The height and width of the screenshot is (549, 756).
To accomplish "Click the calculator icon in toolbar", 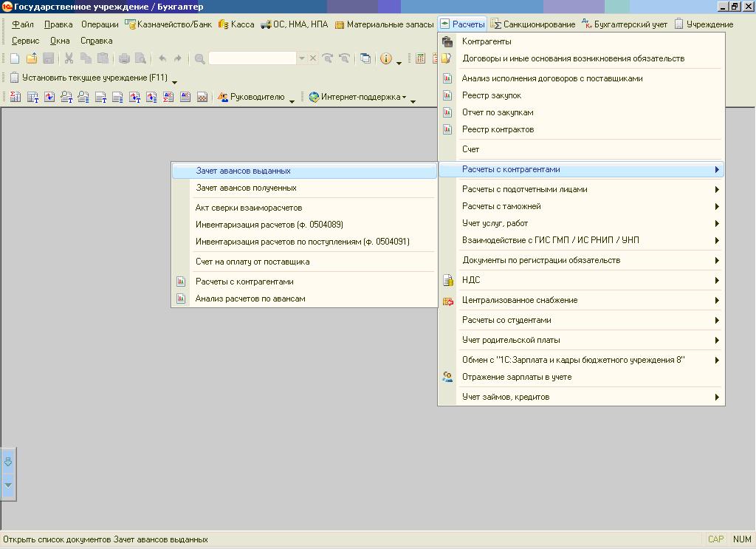I will point(420,58).
